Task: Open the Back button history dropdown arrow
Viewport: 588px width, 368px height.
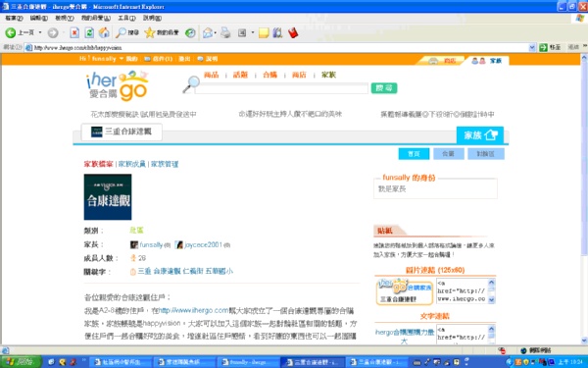Action: (40, 32)
